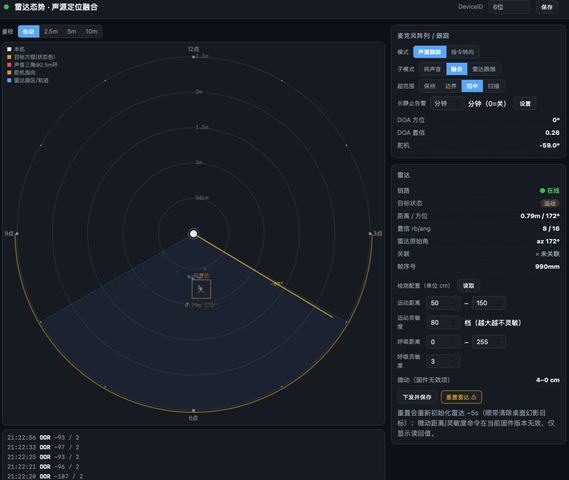Click the 12点 label on radar
The height and width of the screenshot is (480, 569).
193,49
